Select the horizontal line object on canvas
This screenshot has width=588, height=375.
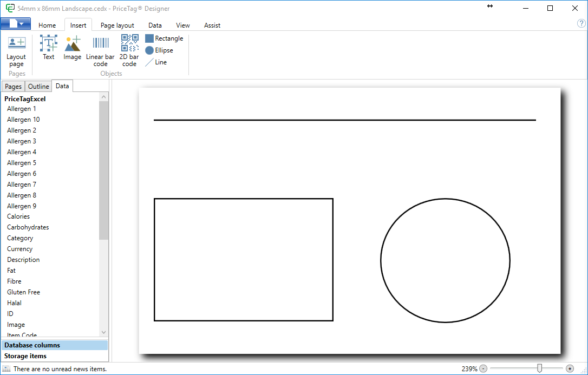click(345, 120)
